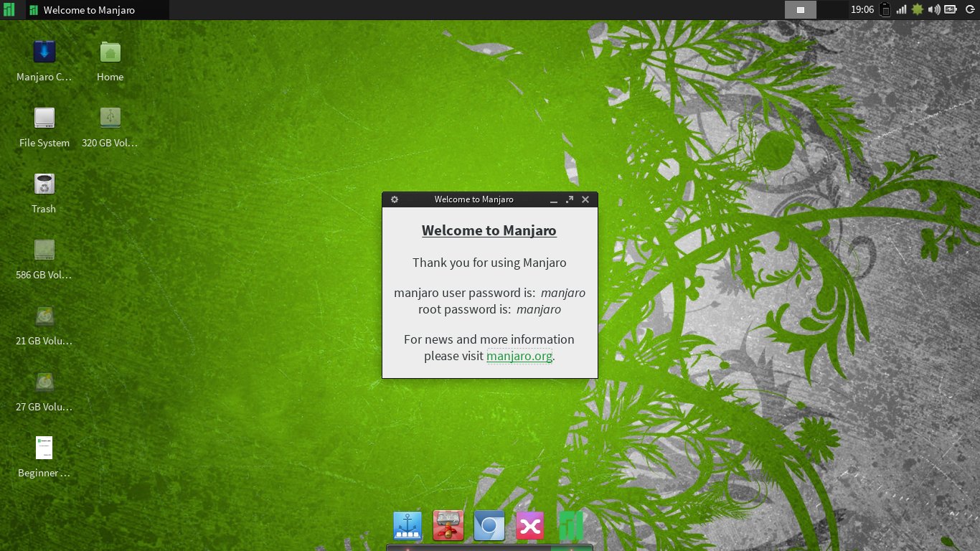Viewport: 980px width, 551px height.
Task: Open the volume control in the tray
Action: click(x=934, y=10)
